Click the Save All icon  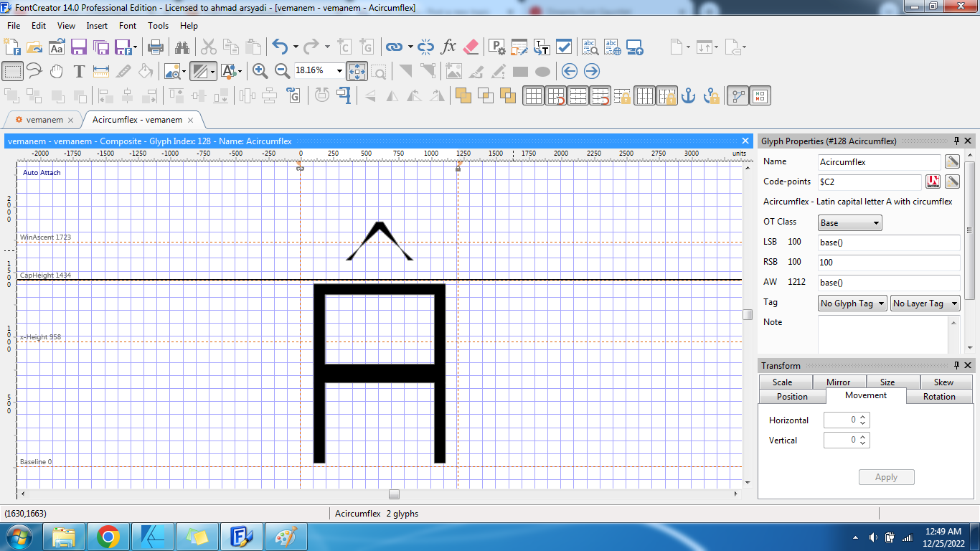pos(100,47)
